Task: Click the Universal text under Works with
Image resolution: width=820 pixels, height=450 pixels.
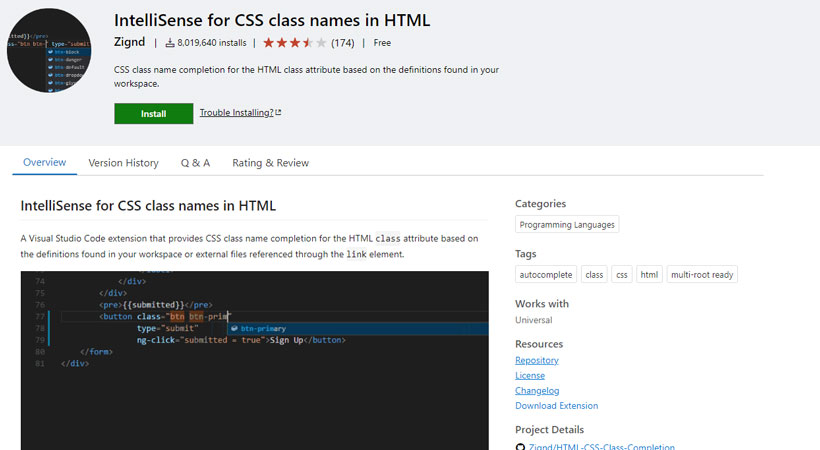Action: coord(533,320)
